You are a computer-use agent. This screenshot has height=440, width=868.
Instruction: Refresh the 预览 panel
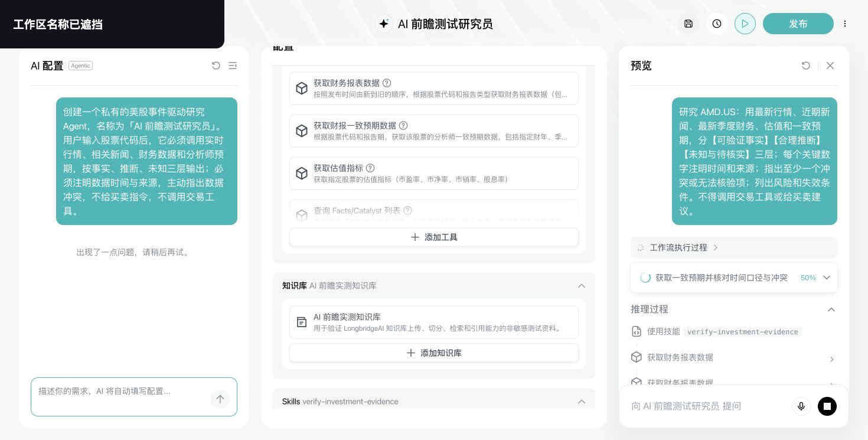click(806, 66)
